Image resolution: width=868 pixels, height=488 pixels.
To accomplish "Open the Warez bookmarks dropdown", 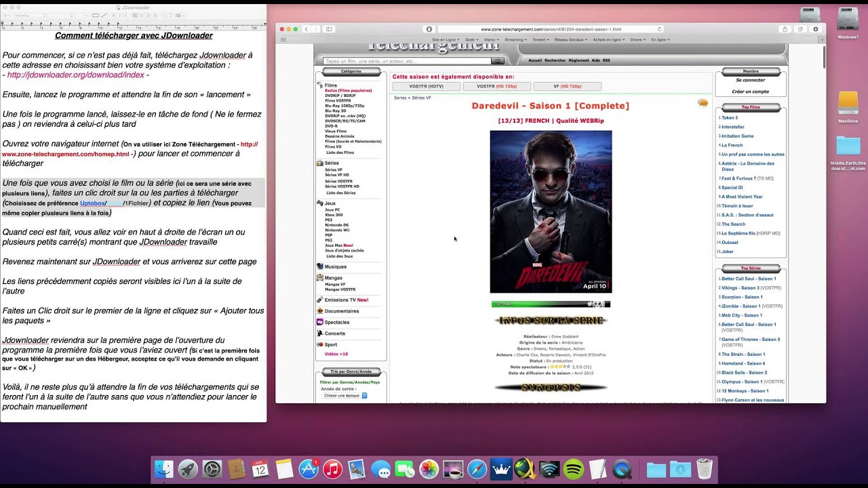I will pos(492,40).
